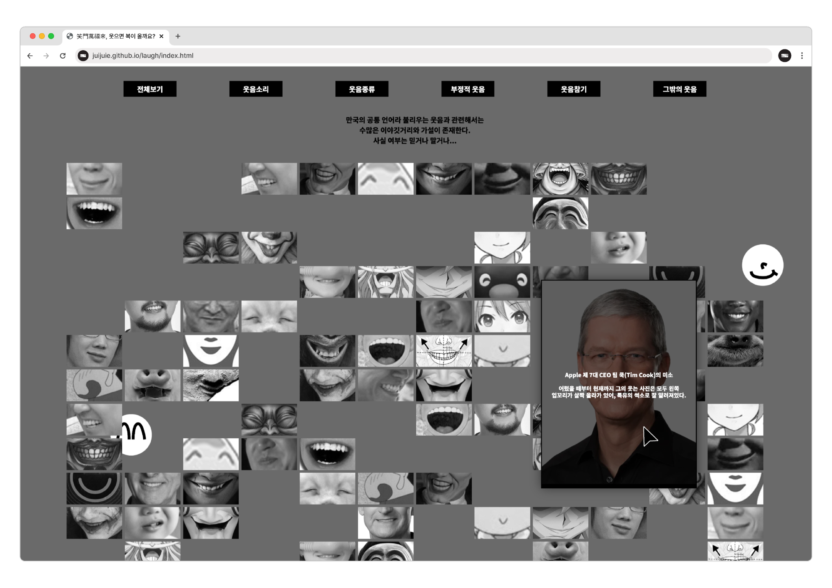Close the current browser tab
Screen dimensions: 832x588
tap(163, 36)
